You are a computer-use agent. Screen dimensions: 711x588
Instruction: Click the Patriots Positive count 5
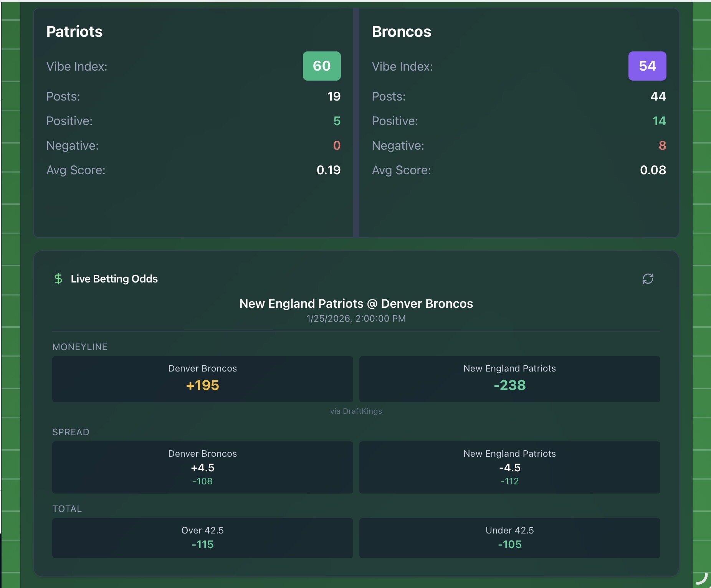pos(337,121)
